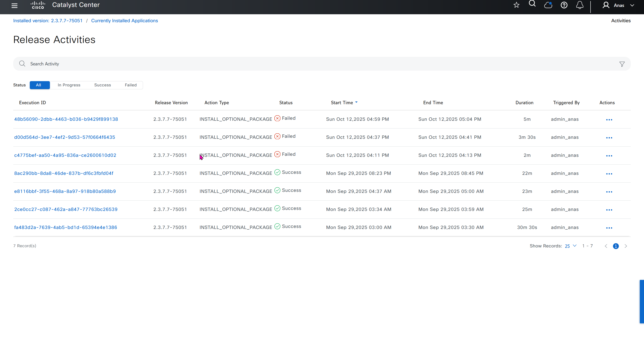Viewport: 644px width, 347px height.
Task: Open the notifications bell
Action: pos(580,5)
